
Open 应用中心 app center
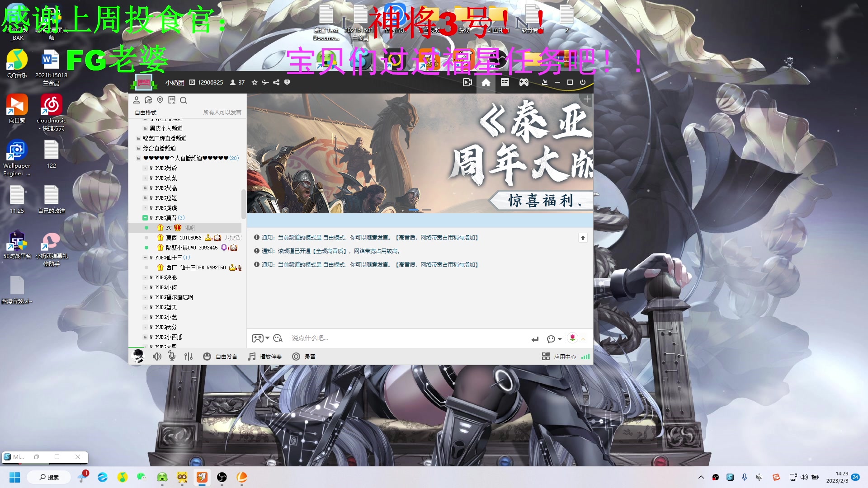559,357
